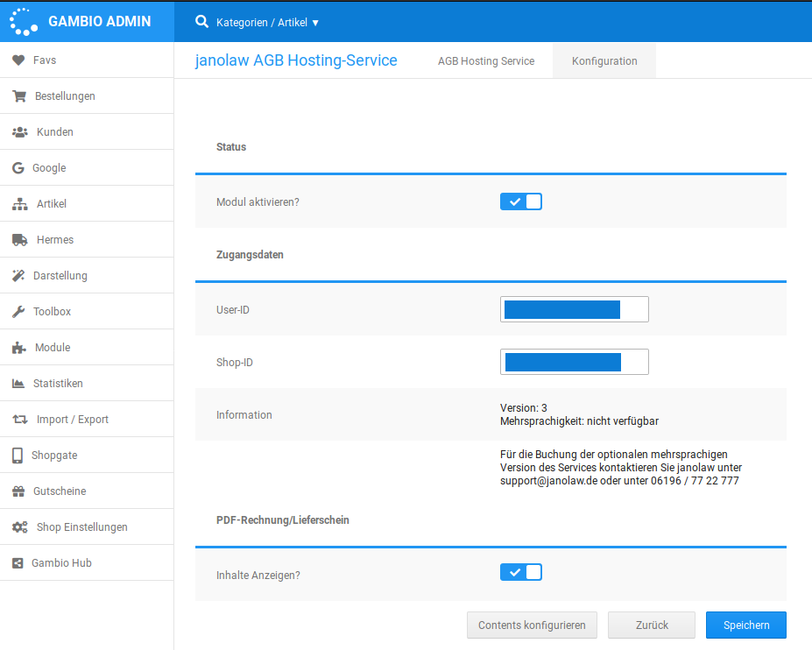The width and height of the screenshot is (812, 650).
Task: Click the Module puzzle piece icon
Action: pyautogui.click(x=19, y=348)
